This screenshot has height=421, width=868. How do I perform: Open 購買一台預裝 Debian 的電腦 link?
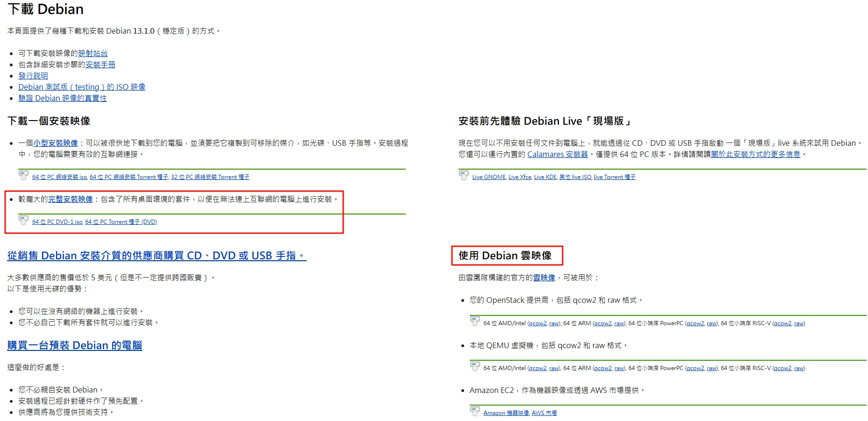click(76, 345)
